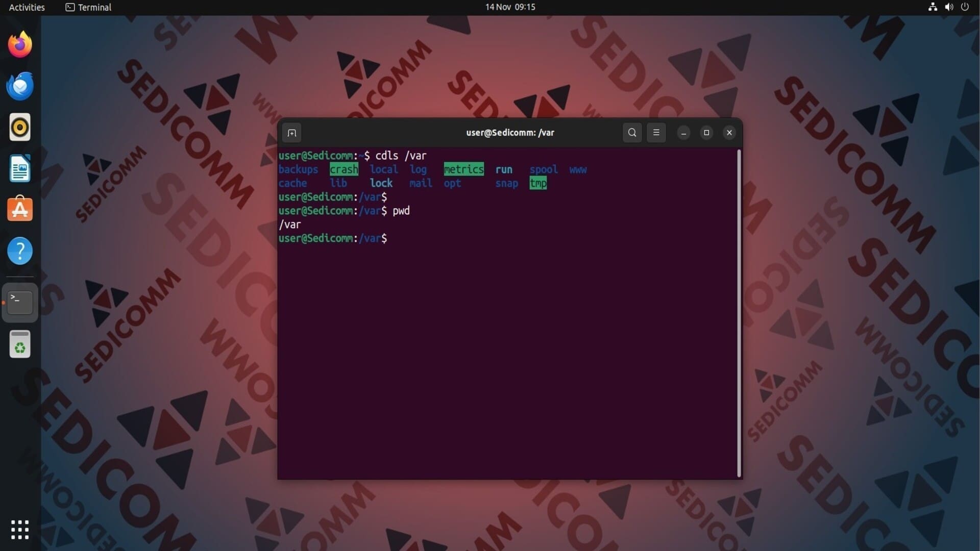Close the terminal window
Screen dimensions: 980x551
pos(729,133)
